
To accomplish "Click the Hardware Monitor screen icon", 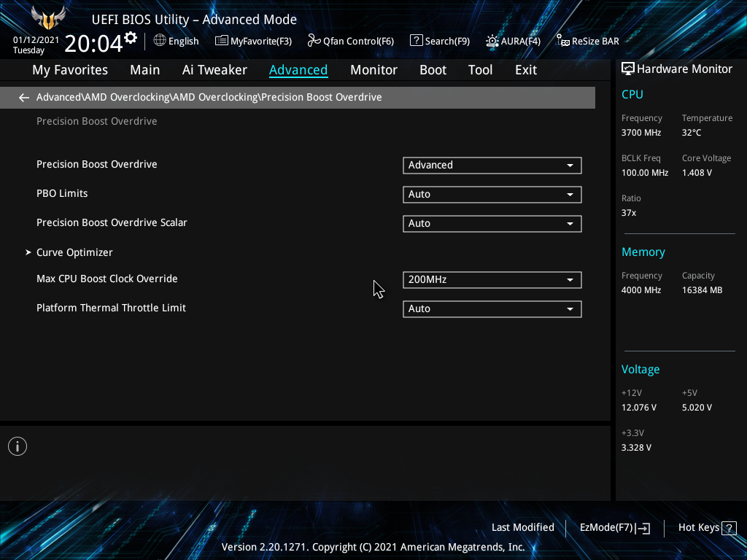I will (628, 69).
